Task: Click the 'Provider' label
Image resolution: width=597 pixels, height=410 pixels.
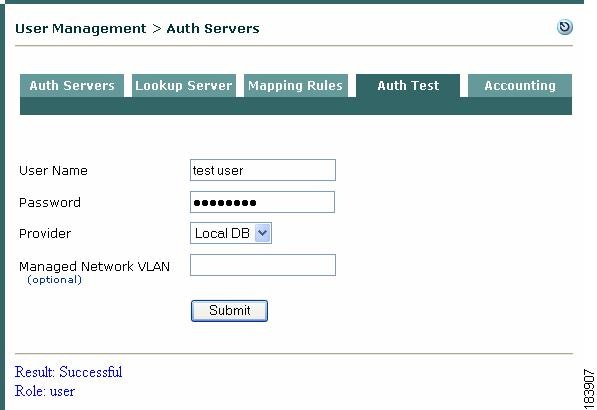Action: click(45, 233)
